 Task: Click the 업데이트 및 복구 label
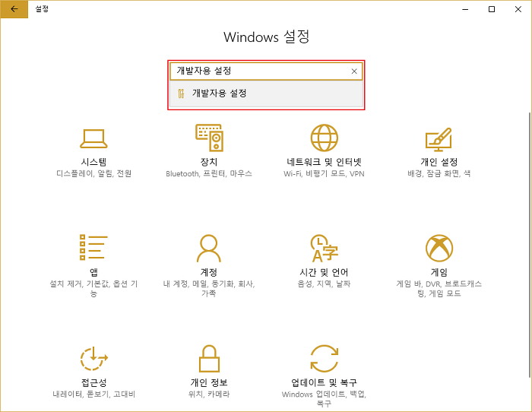pyautogui.click(x=324, y=382)
